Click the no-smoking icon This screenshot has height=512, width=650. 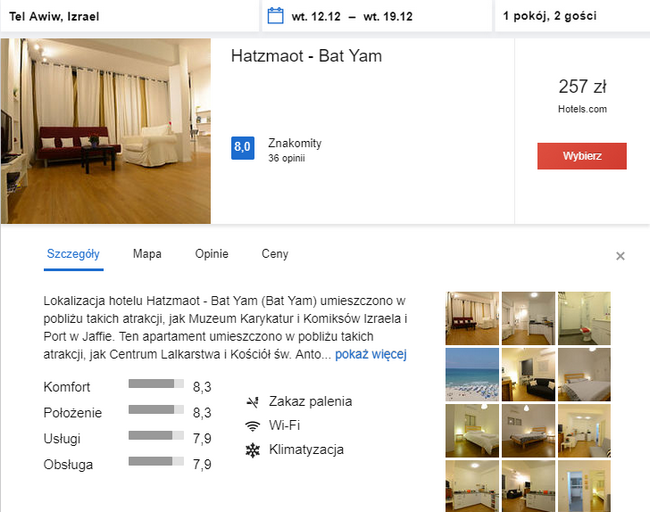[x=252, y=402]
